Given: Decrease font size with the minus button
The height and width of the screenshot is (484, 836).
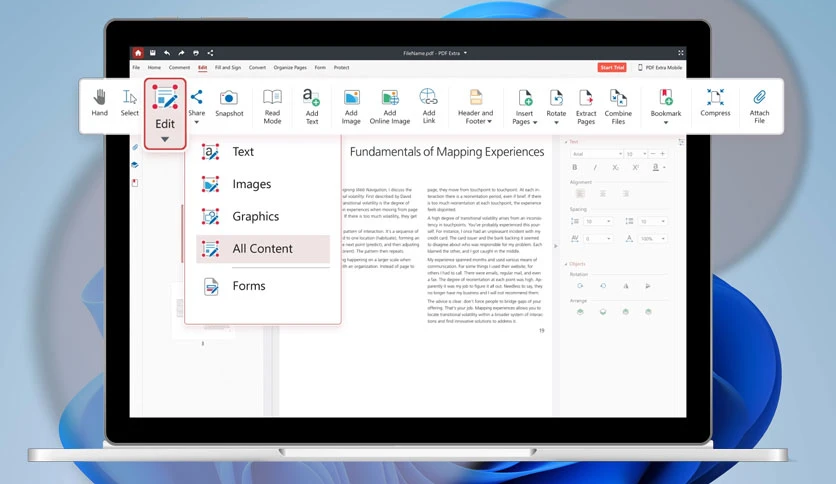Looking at the screenshot, I should [x=653, y=154].
